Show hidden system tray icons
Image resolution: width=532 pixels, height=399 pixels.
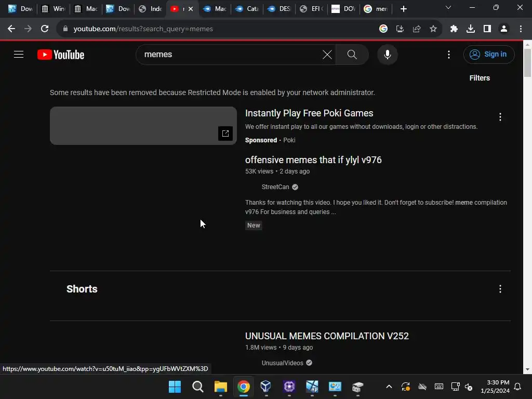[x=389, y=387]
